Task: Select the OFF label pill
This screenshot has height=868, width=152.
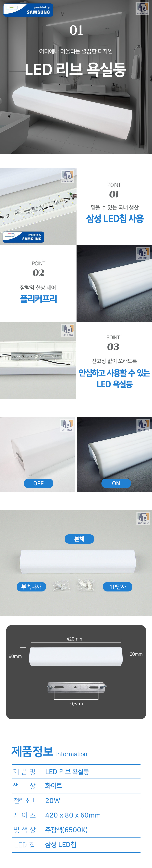Action: click(38, 483)
